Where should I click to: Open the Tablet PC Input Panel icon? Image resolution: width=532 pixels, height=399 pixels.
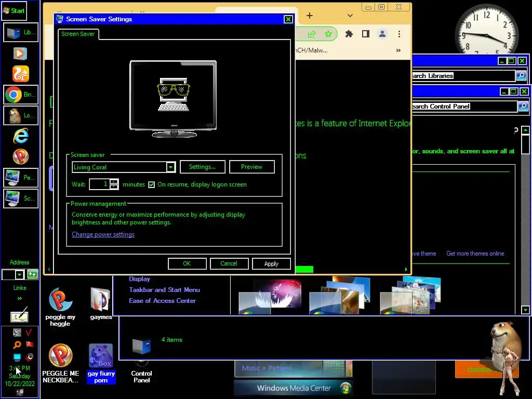click(x=20, y=314)
